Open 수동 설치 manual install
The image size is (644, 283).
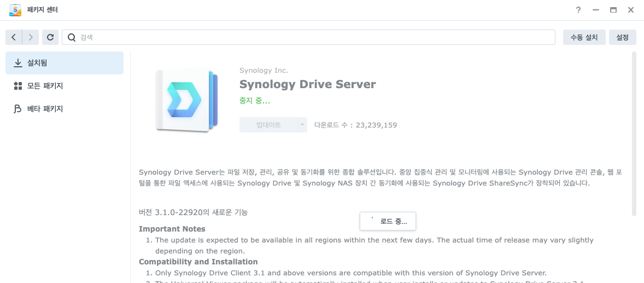point(584,37)
